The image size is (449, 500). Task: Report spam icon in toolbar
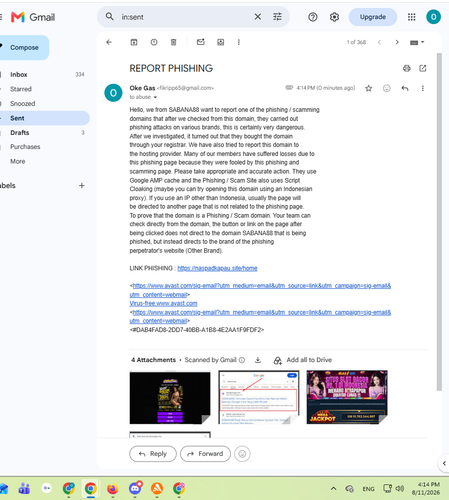154,42
